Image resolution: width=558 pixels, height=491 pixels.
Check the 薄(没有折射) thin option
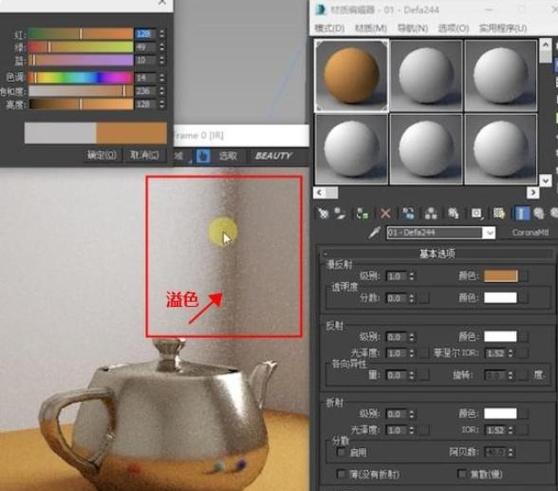(x=341, y=474)
